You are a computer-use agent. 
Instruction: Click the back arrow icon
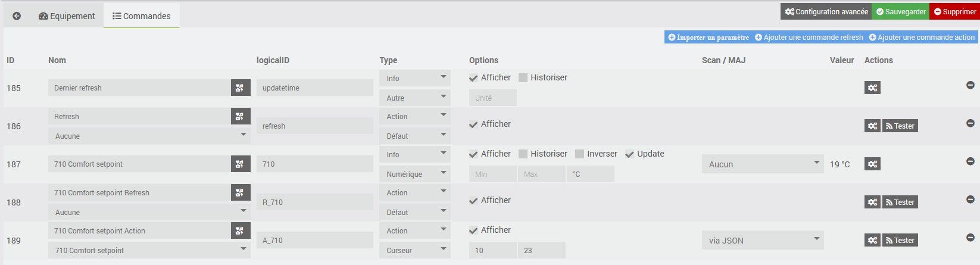point(17,16)
